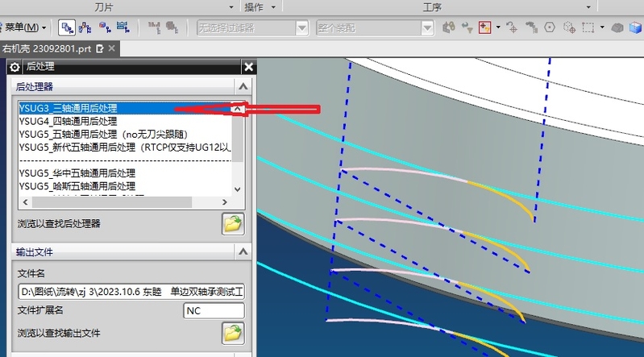Click the 文件名 output path field
Screen dimensions: 644x357
(x=131, y=292)
